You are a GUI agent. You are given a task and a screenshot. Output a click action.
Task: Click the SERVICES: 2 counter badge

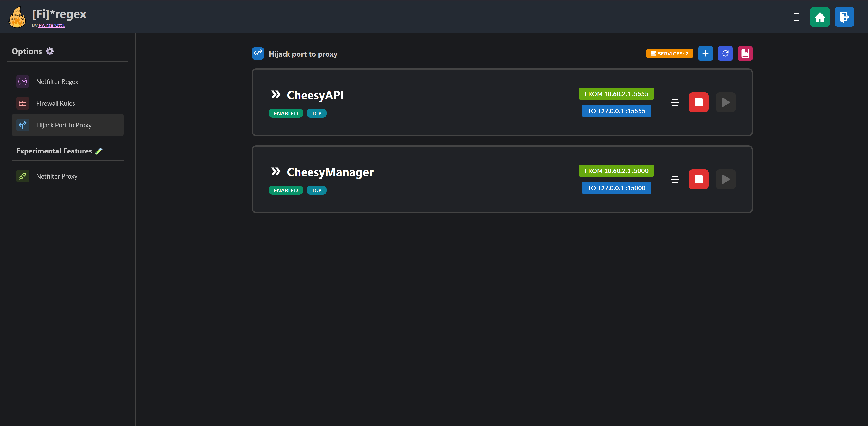click(669, 53)
